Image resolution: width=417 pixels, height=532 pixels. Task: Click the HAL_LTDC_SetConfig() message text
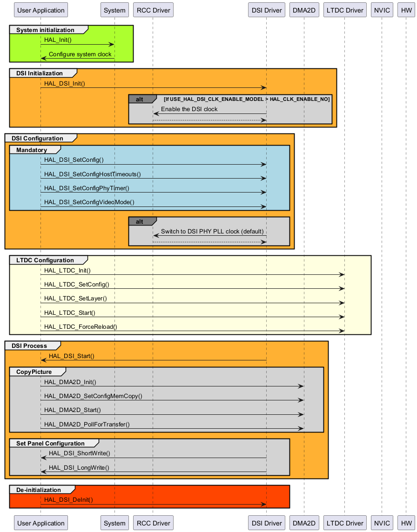(x=76, y=285)
